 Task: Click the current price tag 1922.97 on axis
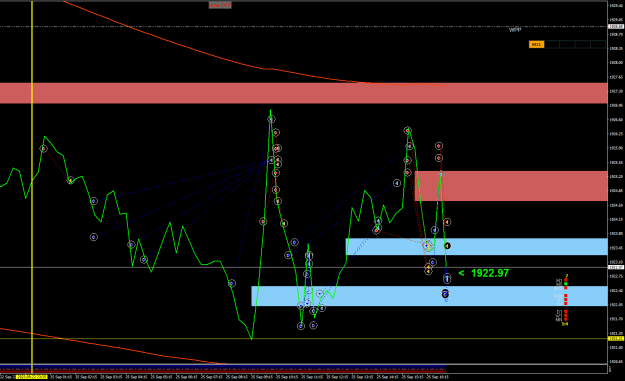click(x=616, y=267)
